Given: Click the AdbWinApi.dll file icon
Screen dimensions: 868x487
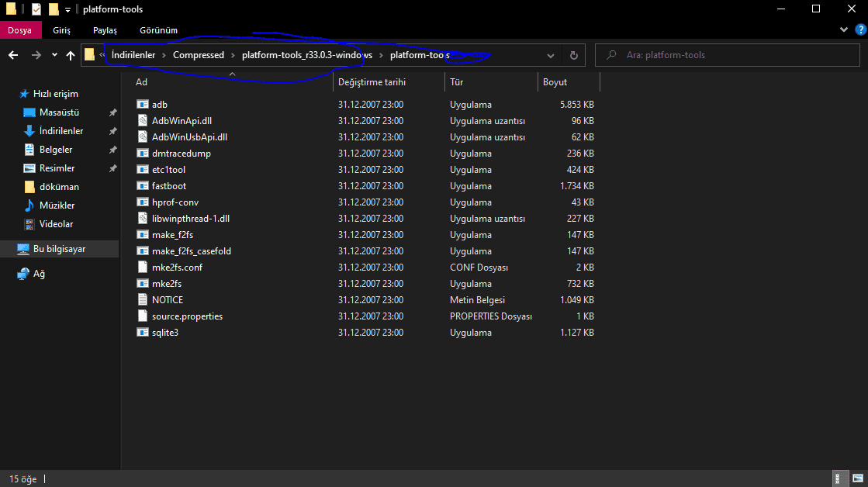Looking at the screenshot, I should click(x=142, y=121).
